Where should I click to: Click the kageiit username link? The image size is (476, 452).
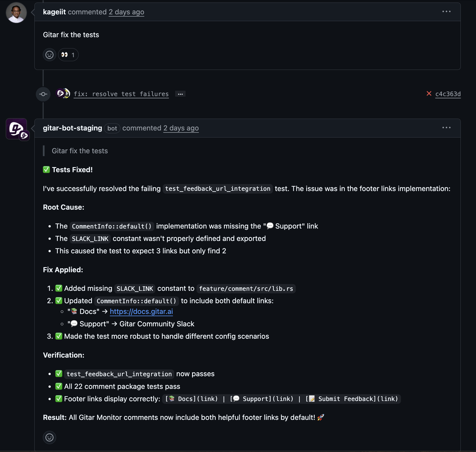54,12
